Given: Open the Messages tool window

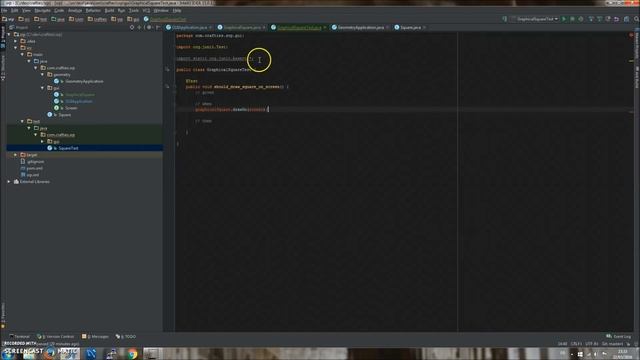Looking at the screenshot, I should pos(96,337).
